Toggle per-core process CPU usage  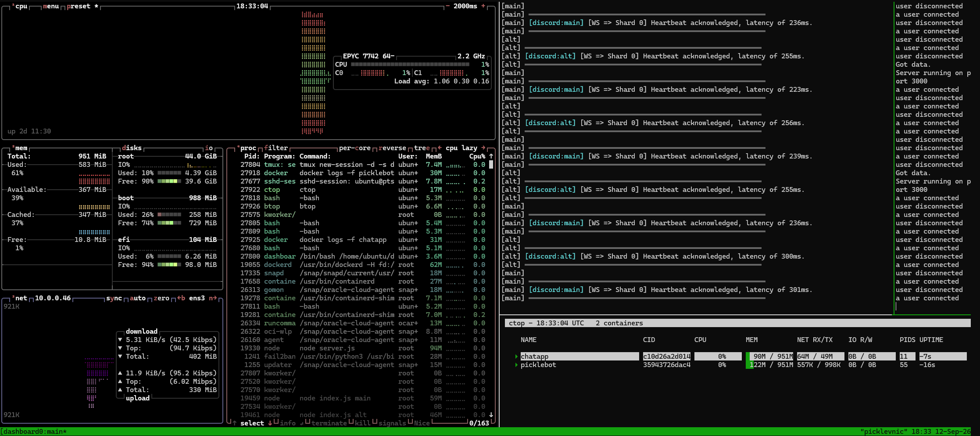(354, 148)
